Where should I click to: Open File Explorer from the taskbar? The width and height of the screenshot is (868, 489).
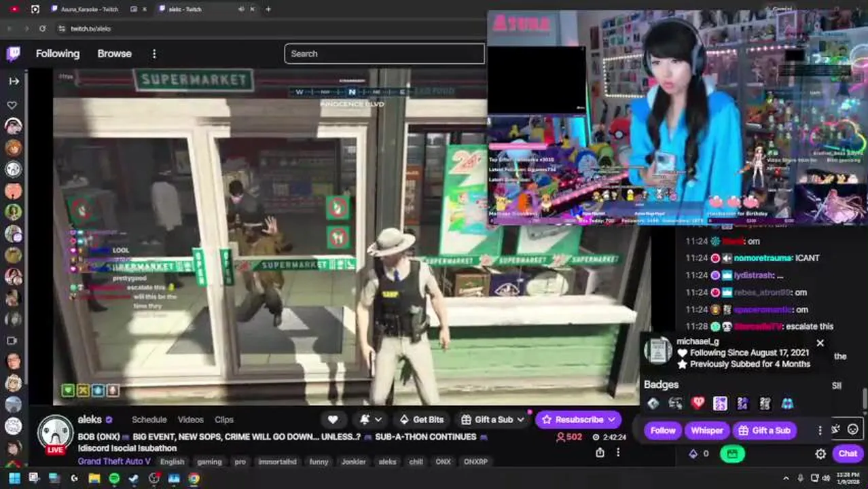tap(94, 478)
